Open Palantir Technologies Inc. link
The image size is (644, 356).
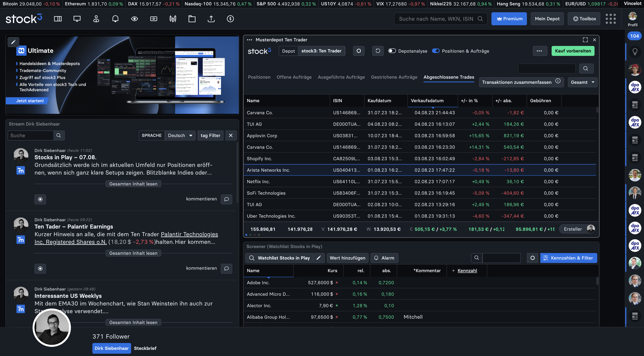click(126, 238)
